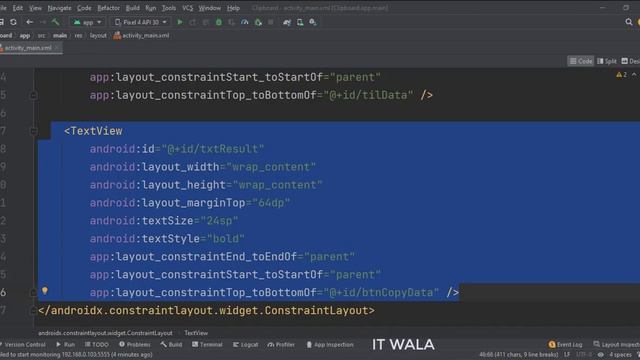Click the Apply Code Changes icon
The image size is (640, 360).
[x=205, y=22]
